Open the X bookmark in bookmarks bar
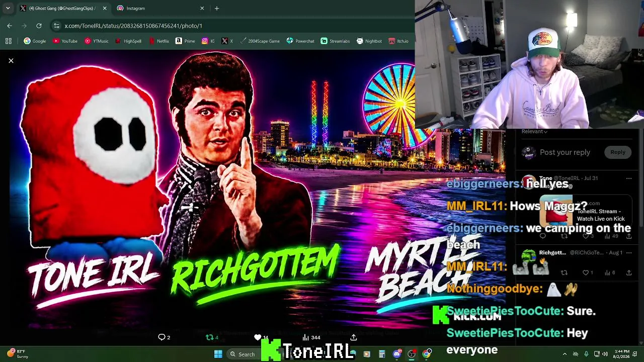This screenshot has height=362, width=644. click(227, 41)
